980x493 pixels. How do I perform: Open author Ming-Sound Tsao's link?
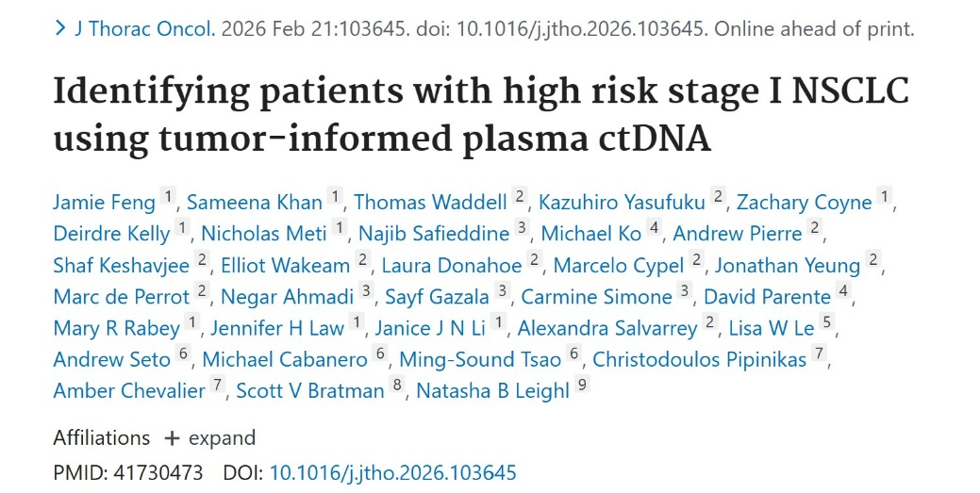[480, 359]
